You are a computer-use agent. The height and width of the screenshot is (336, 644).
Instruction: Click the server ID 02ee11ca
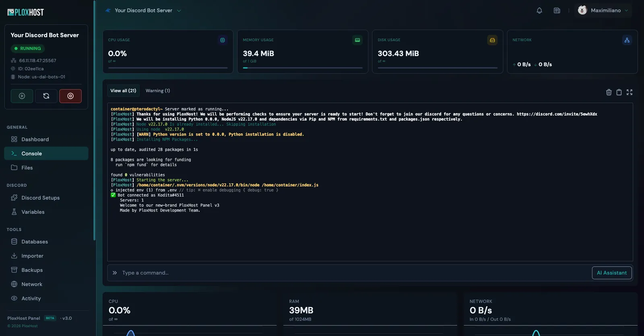[x=31, y=69]
